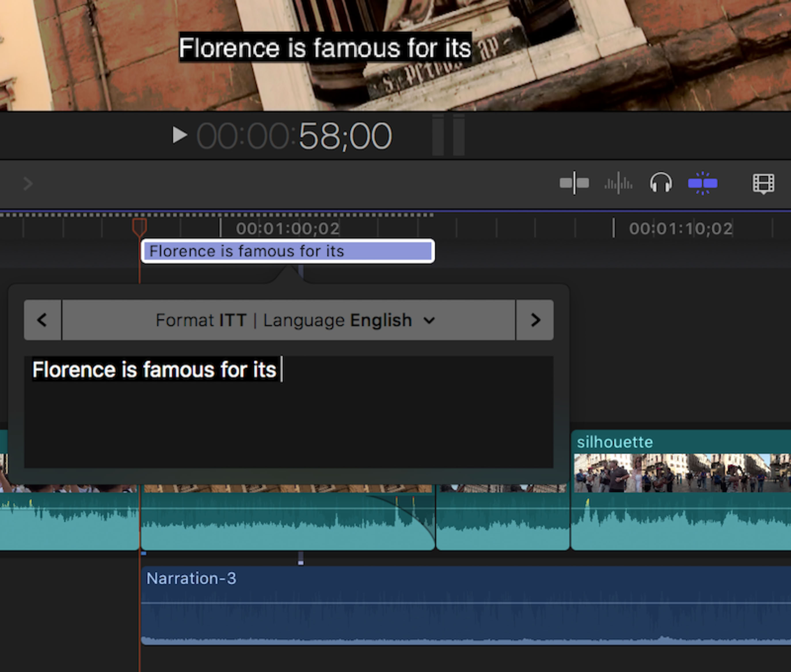This screenshot has height=672, width=791.
Task: Click the play icon beside timecode
Action: (180, 135)
